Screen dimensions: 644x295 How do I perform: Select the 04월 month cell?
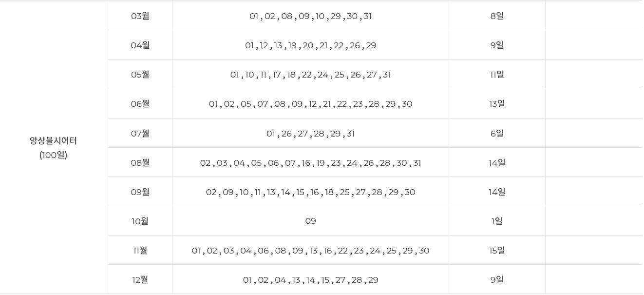[140, 45]
